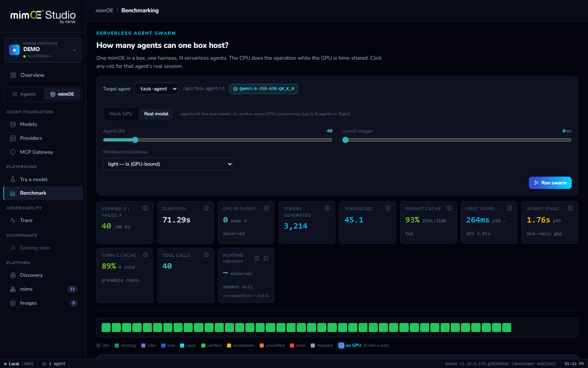Click the Launch stagger slider handle
The image size is (588, 368).
[345, 140]
